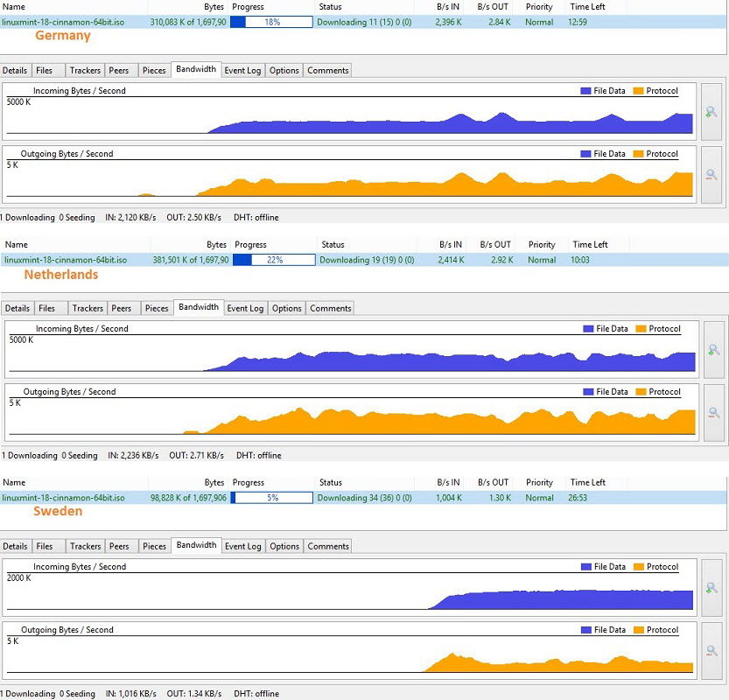Sort by Status column in the Germany list
Viewport: 729px width, 700px height.
[x=330, y=6]
